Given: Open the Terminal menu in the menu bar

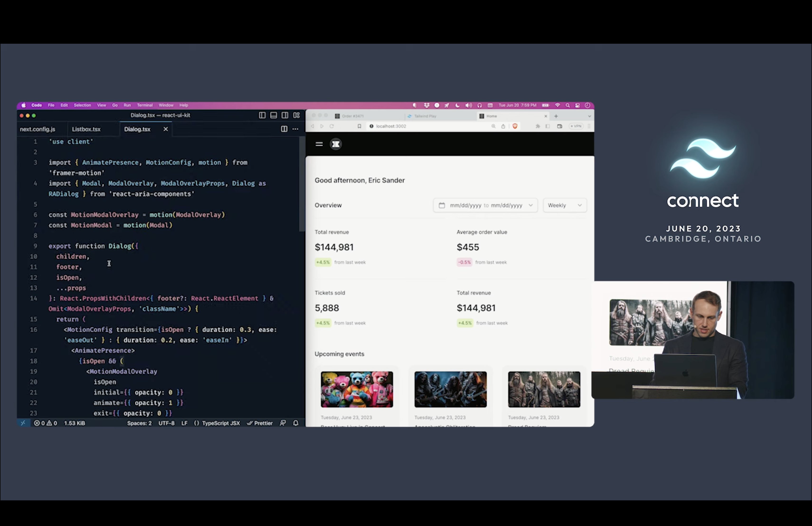Looking at the screenshot, I should click(145, 105).
